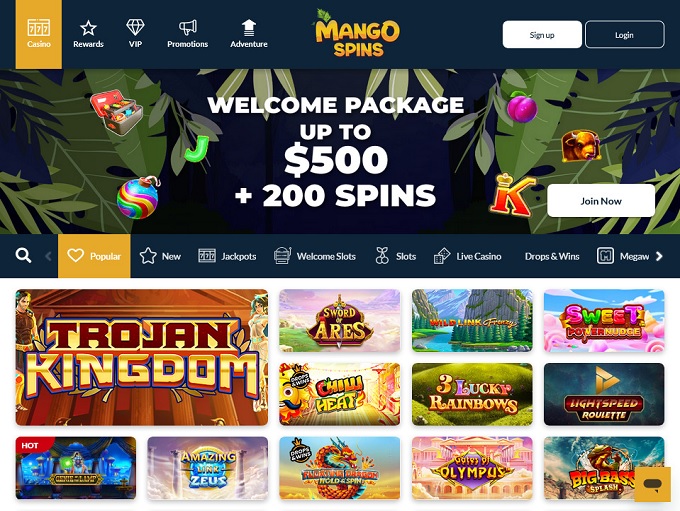Click the Login button
Image resolution: width=680 pixels, height=511 pixels.
point(624,35)
